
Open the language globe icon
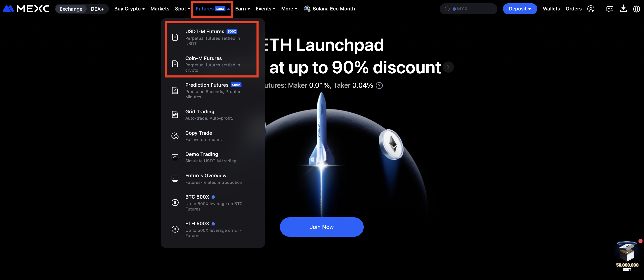pyautogui.click(x=636, y=9)
